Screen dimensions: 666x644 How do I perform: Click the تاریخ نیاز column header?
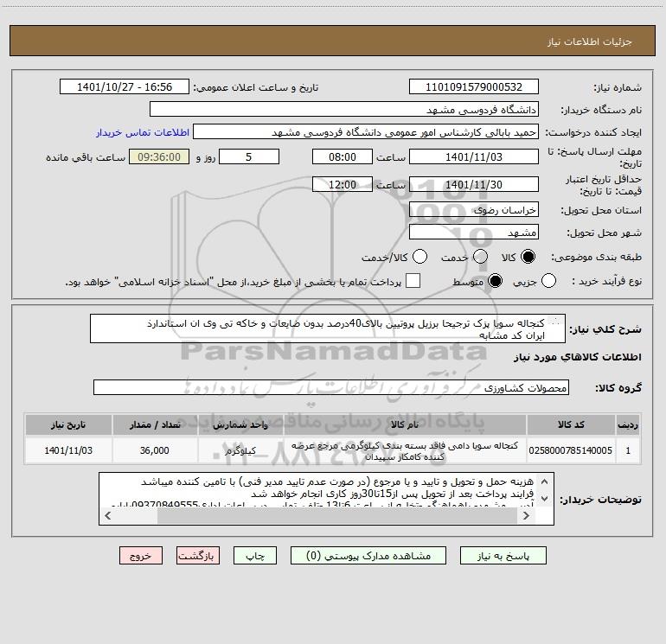tap(68, 424)
